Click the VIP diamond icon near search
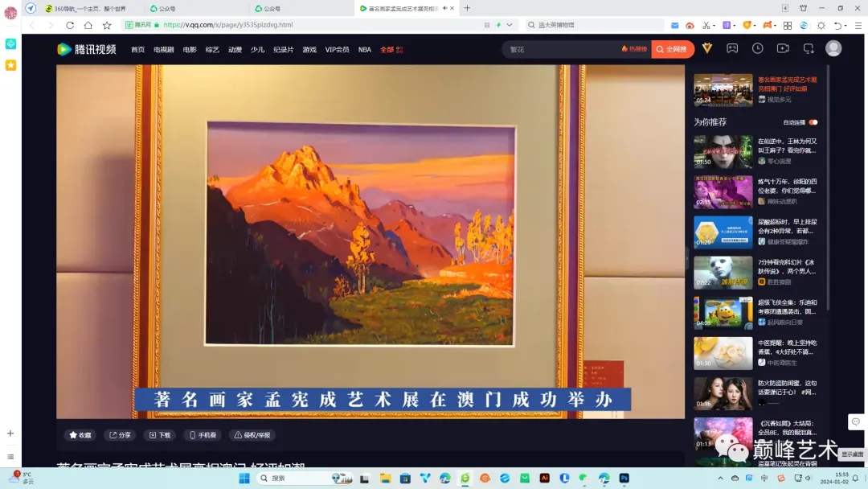This screenshot has height=489, width=868. (707, 48)
